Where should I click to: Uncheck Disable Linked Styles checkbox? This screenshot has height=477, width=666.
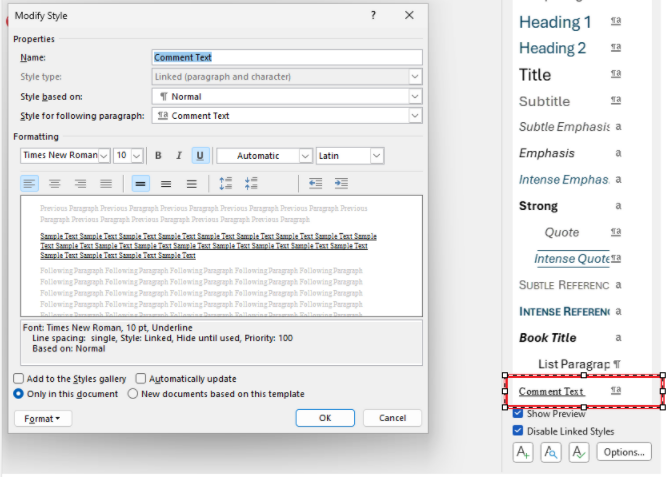coord(518,431)
